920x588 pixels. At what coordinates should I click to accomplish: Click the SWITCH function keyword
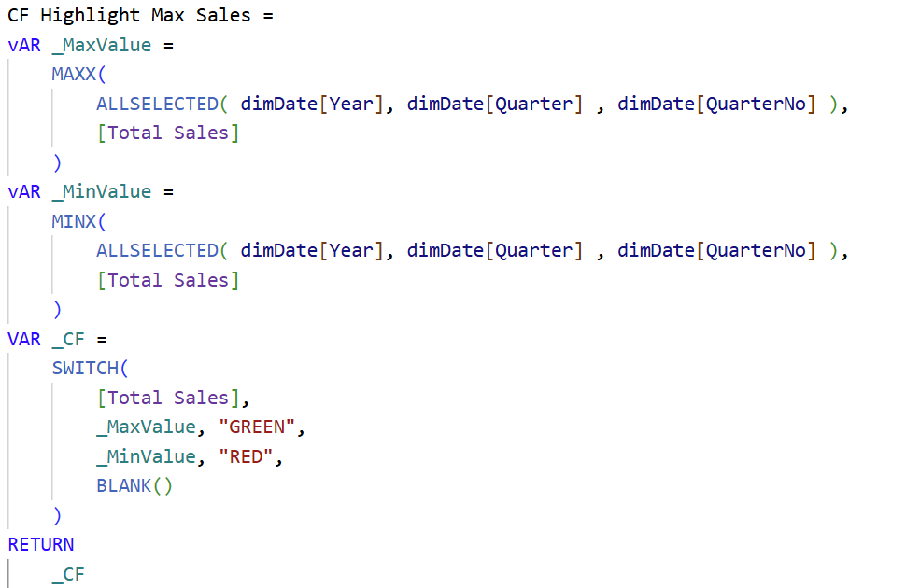click(x=86, y=368)
